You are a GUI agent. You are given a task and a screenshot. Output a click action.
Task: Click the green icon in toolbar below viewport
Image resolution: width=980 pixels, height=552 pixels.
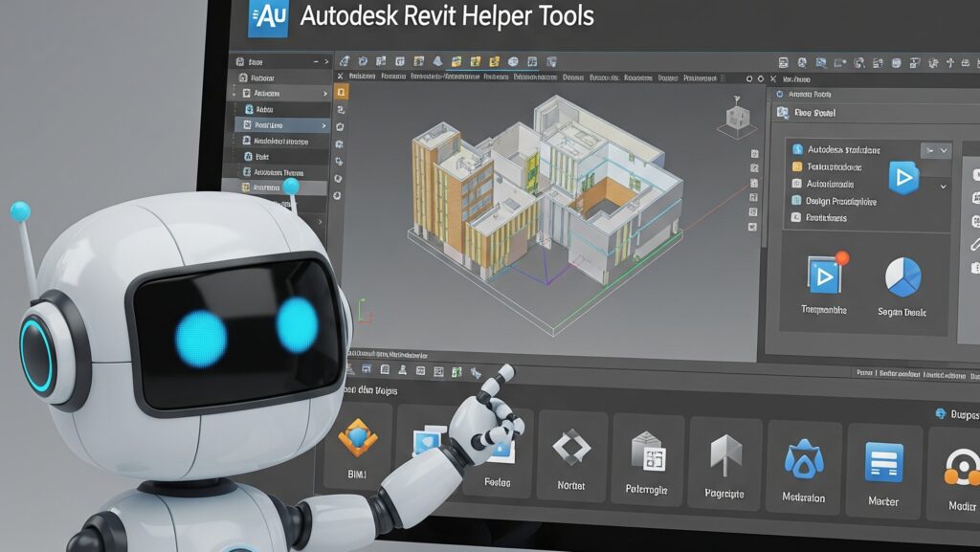point(457,372)
